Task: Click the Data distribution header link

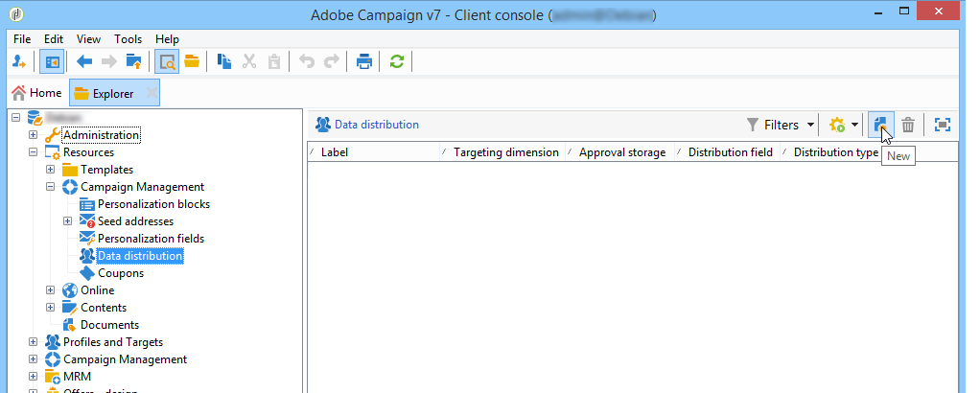Action: [376, 125]
